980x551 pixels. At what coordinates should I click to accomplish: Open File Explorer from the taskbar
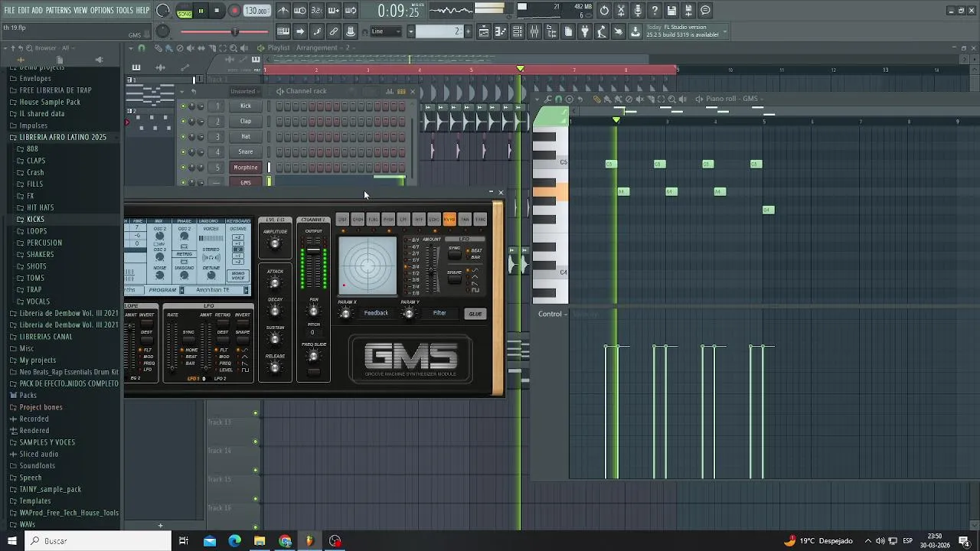pos(260,541)
